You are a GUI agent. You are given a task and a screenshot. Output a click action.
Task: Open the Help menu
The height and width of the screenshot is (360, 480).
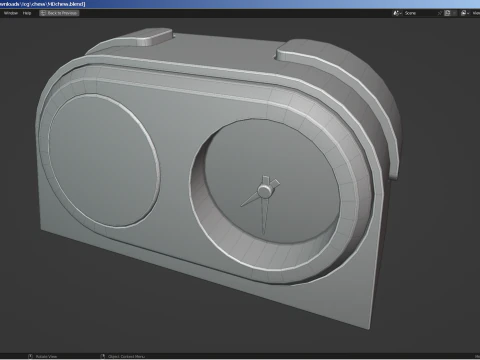[27, 13]
